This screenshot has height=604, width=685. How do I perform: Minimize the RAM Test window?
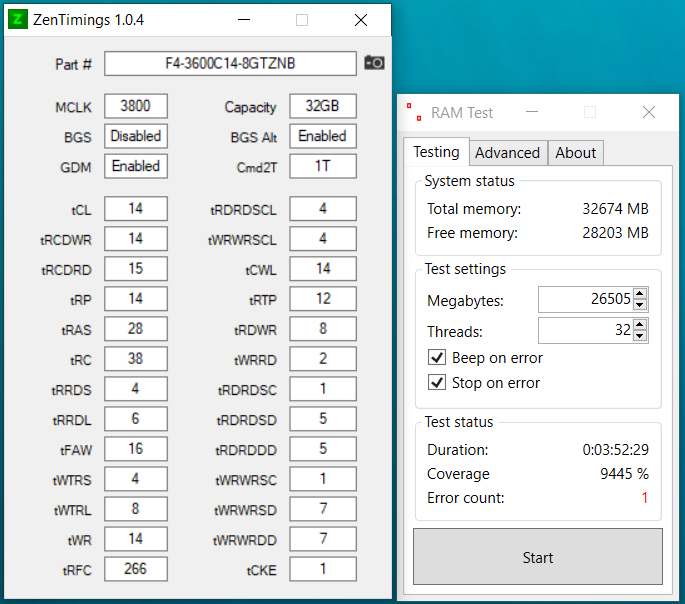(532, 112)
